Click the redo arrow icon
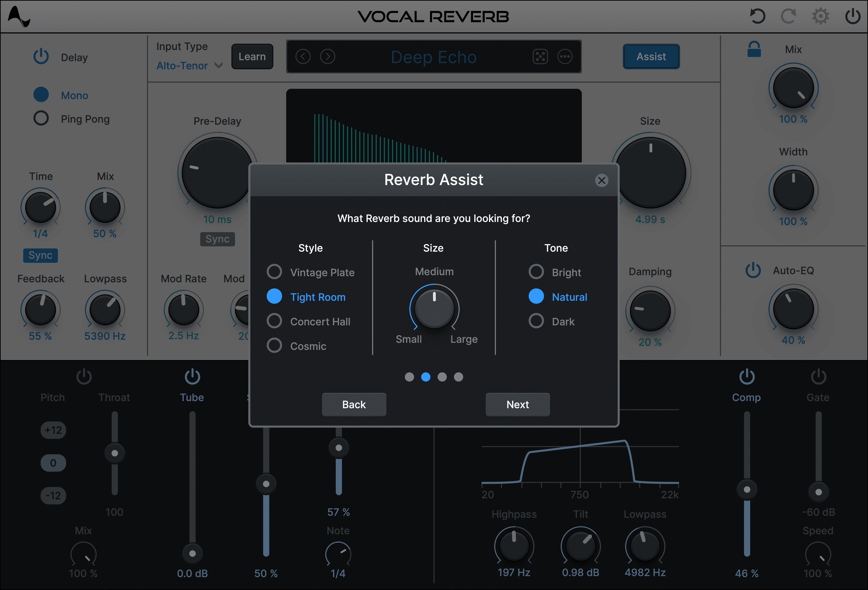The image size is (868, 590). [x=788, y=16]
